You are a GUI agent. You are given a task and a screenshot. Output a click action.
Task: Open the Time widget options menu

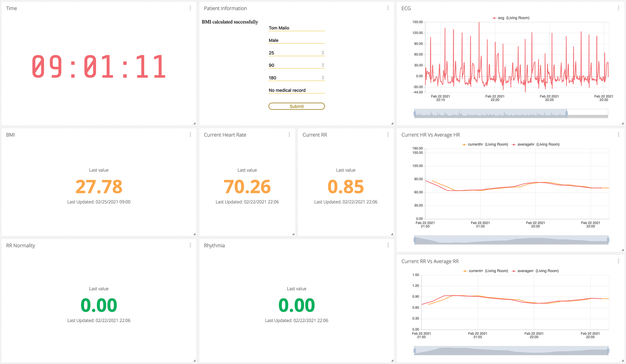coord(190,8)
